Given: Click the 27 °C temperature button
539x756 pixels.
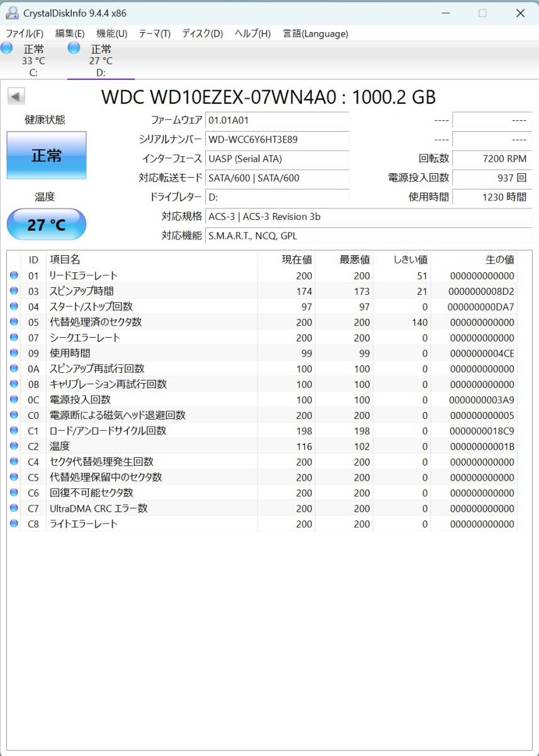Looking at the screenshot, I should click(x=46, y=224).
